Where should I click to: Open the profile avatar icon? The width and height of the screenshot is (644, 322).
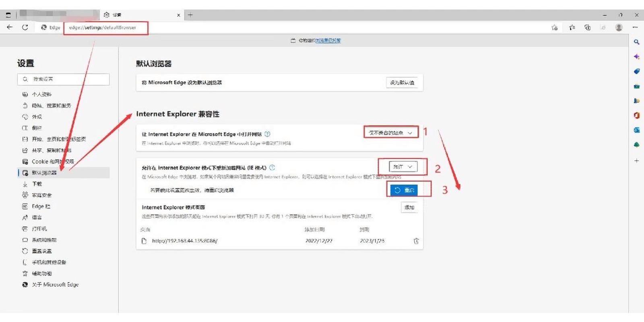[619, 27]
